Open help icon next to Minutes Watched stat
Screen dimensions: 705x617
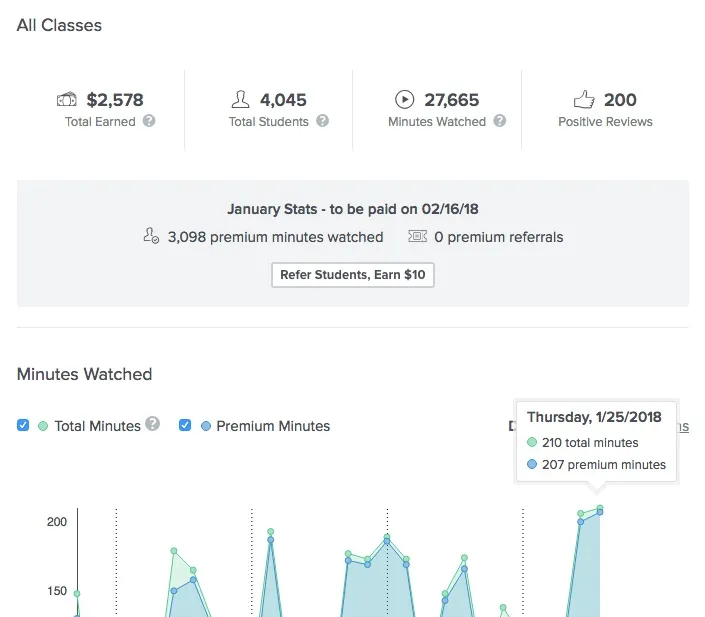(500, 121)
